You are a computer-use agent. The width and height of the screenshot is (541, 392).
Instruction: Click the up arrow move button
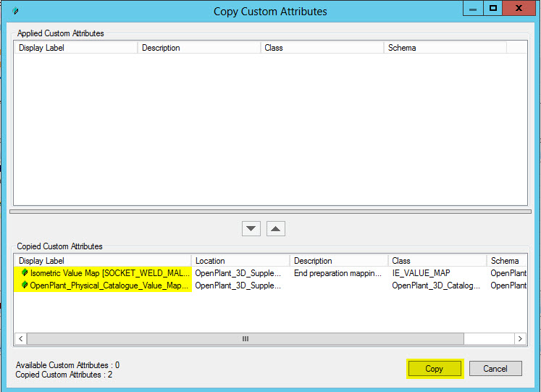coord(276,228)
